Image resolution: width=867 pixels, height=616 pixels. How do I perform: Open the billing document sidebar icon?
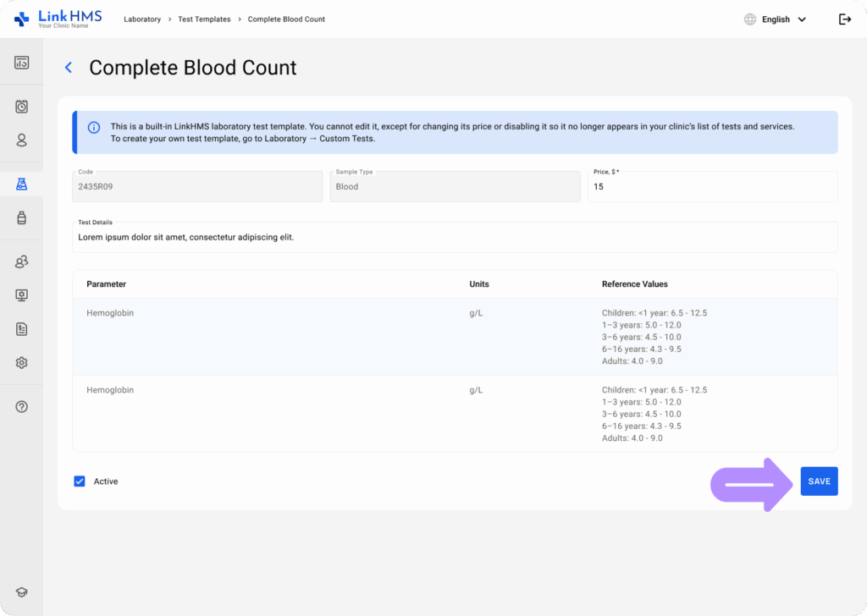pyautogui.click(x=21, y=329)
